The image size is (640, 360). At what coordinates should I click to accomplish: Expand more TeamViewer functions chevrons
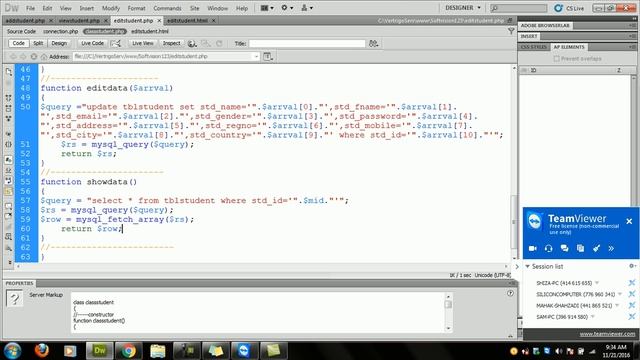611,248
